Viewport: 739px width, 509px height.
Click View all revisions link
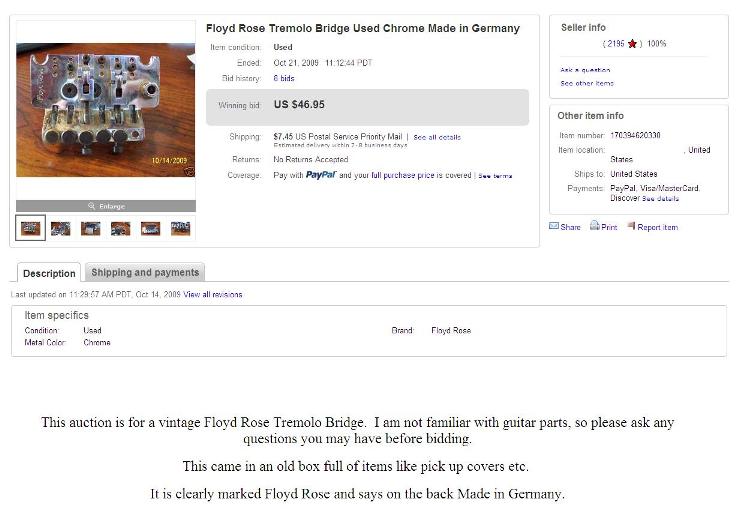pyautogui.click(x=213, y=295)
